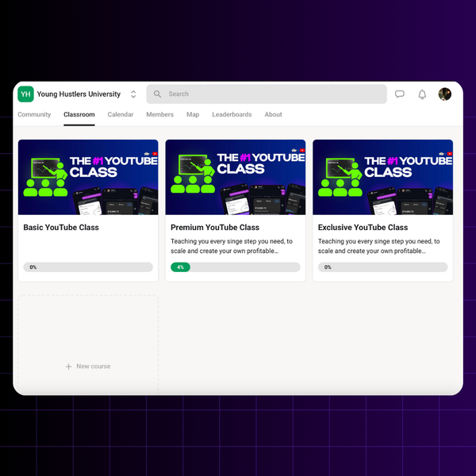Open the Basic YouTube Class thumbnail
Screen dimensions: 476x476
(x=88, y=178)
